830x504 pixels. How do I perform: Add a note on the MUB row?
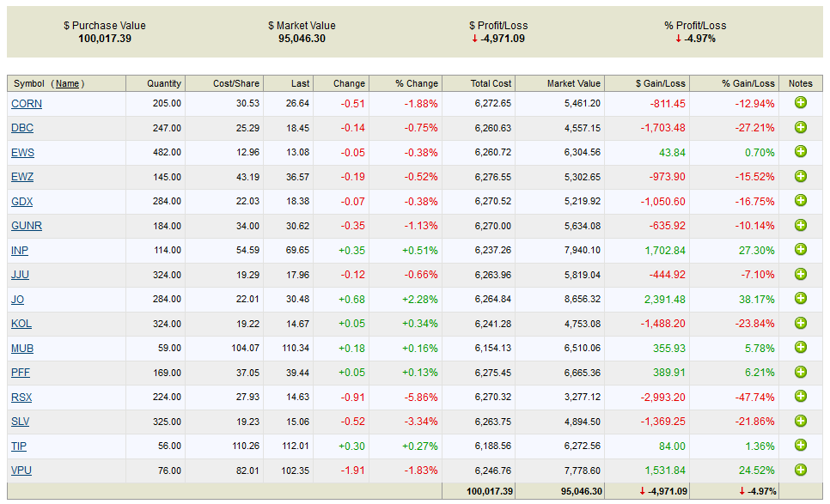pyautogui.click(x=800, y=348)
